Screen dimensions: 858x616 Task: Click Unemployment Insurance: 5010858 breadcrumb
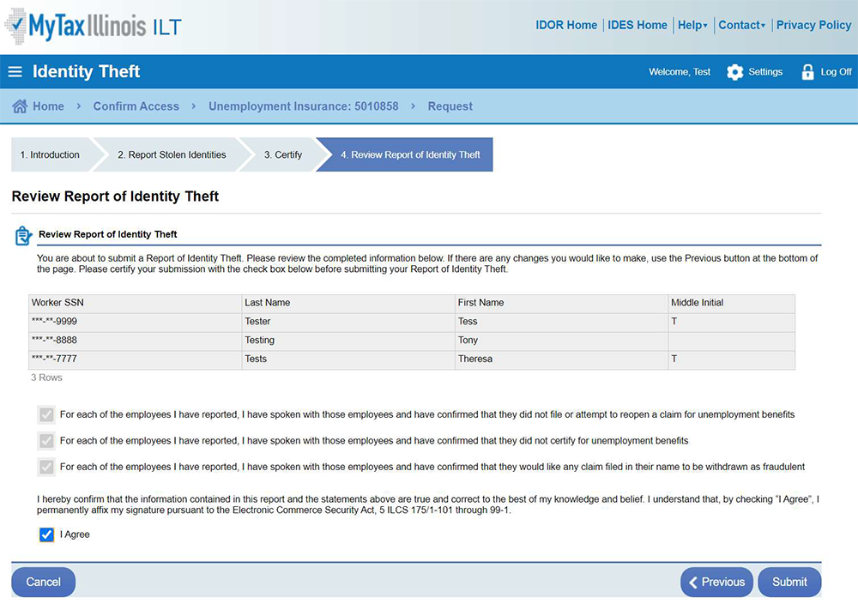click(x=304, y=106)
